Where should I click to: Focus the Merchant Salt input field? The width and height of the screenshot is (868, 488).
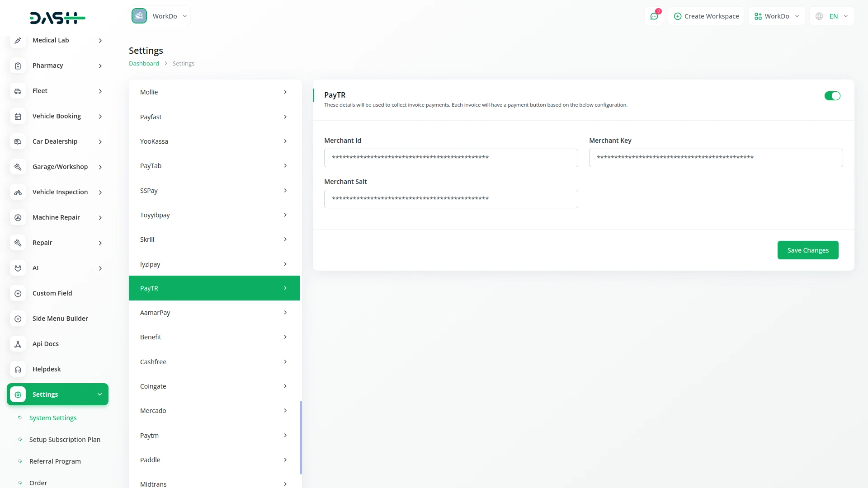451,199
